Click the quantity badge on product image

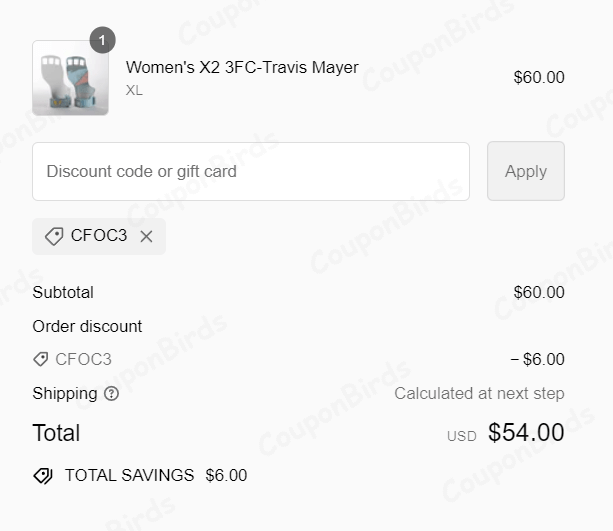click(102, 40)
